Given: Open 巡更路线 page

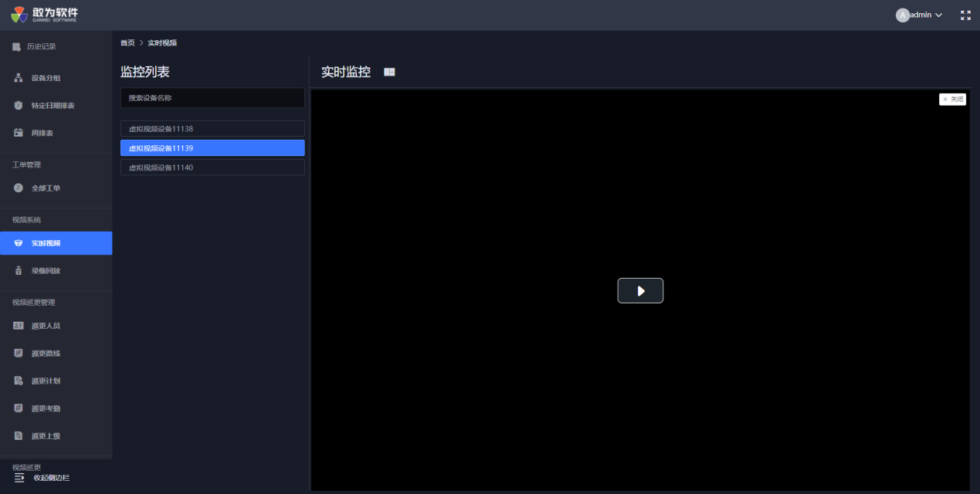Looking at the screenshot, I should pos(56,354).
